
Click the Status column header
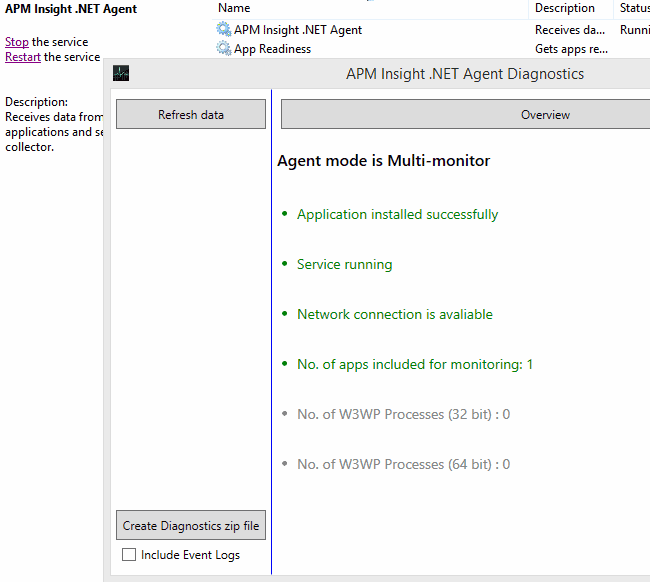click(634, 8)
